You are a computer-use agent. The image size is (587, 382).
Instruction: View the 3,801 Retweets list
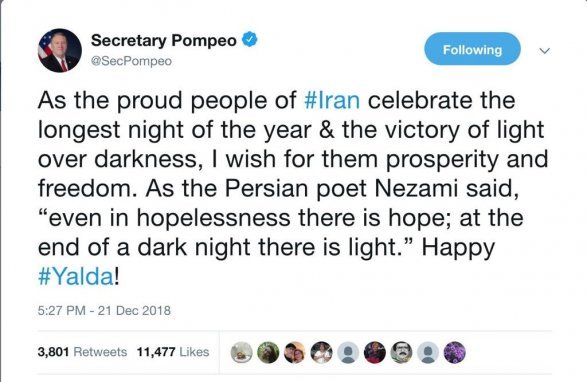[x=82, y=352]
